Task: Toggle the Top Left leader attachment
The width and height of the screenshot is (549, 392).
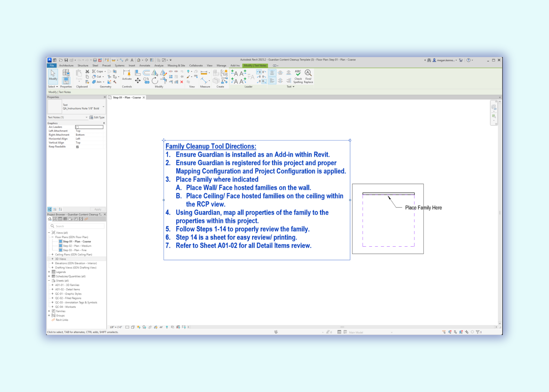Action: (x=259, y=72)
